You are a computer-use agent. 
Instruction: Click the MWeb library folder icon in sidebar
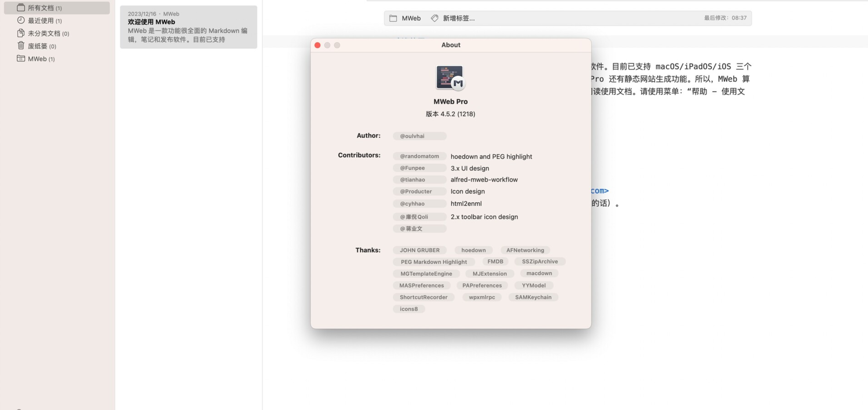click(x=21, y=58)
